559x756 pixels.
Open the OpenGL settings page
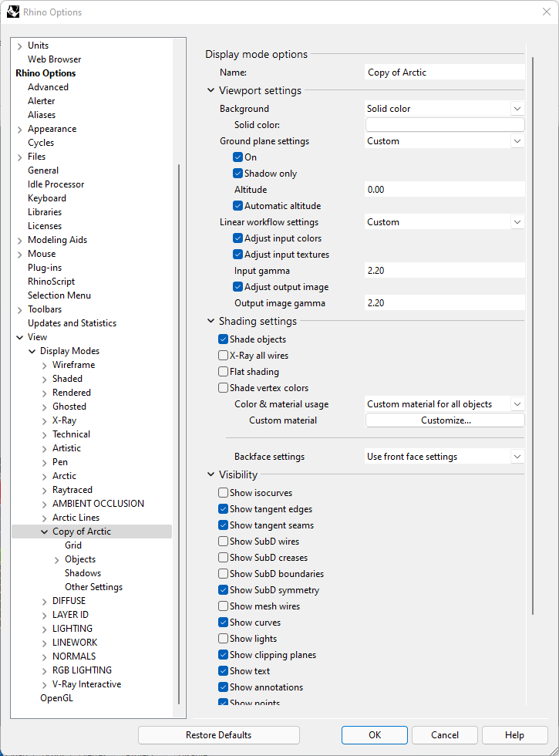coord(56,698)
